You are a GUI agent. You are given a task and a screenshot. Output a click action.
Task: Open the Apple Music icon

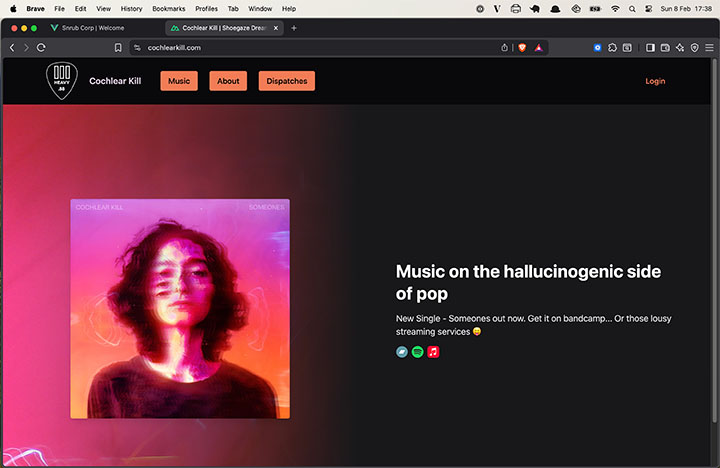433,352
